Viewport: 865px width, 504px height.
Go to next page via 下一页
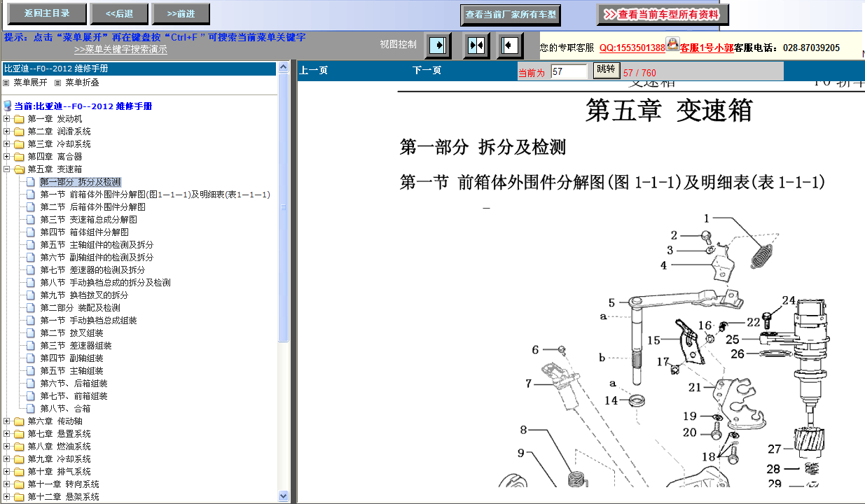(427, 71)
